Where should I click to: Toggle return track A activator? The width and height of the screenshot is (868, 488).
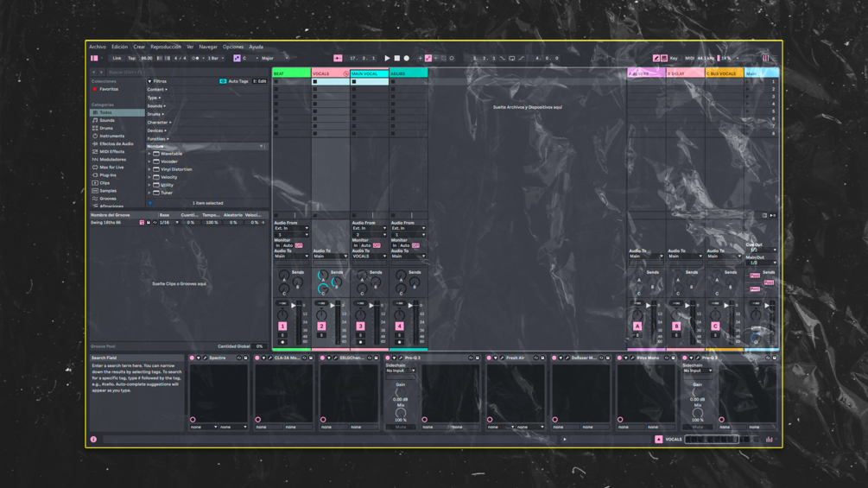coord(637,326)
